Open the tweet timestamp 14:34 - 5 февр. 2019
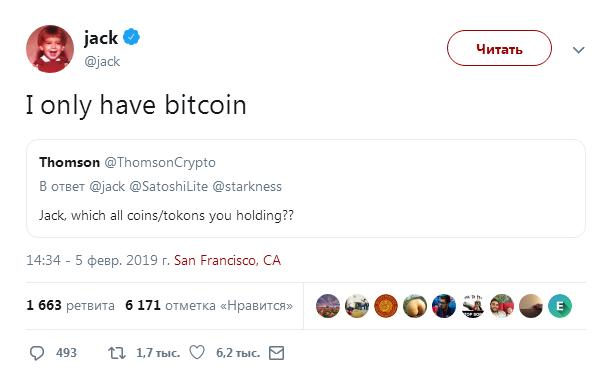Screen dimensions: 600x388 [98, 260]
